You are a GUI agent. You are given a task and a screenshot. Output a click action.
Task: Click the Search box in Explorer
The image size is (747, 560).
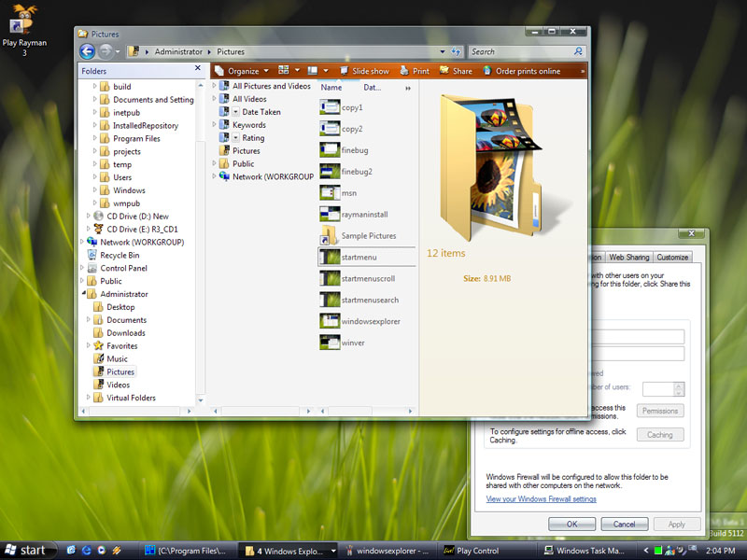click(x=519, y=52)
